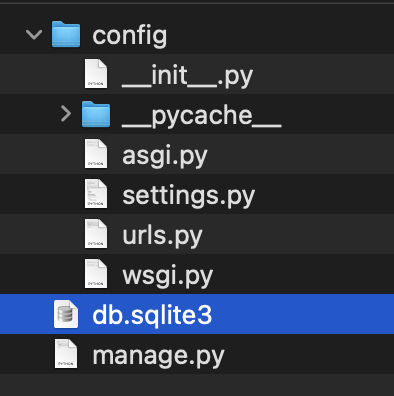
Task: Select the settings.py file name
Action: [x=189, y=196]
